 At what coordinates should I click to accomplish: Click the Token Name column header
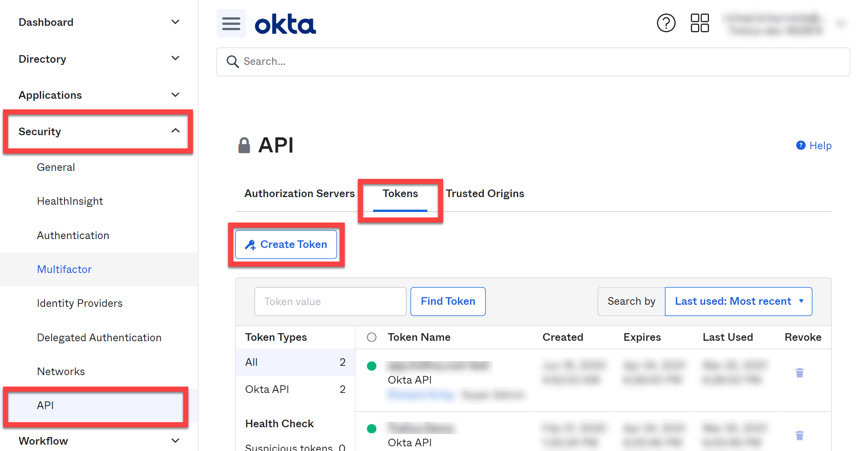tap(419, 337)
